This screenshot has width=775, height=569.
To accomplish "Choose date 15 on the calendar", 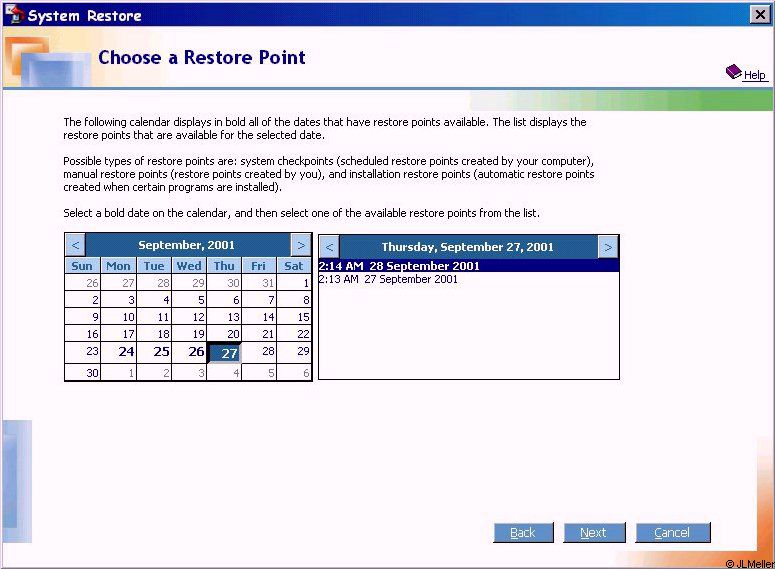I will tap(294, 317).
